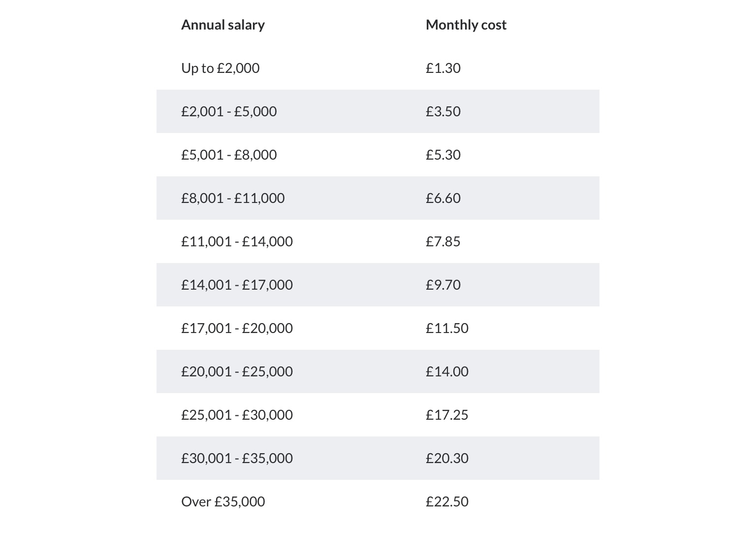
Task: Select the £2,001 - £5,000 salary row
Action: pyautogui.click(x=229, y=111)
